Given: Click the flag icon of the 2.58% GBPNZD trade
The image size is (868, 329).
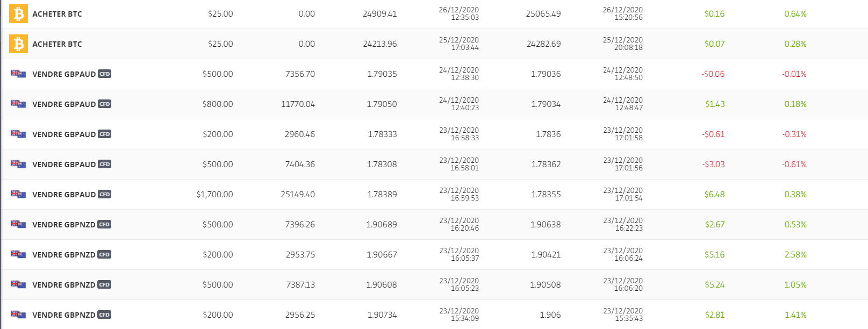Looking at the screenshot, I should coord(18,254).
